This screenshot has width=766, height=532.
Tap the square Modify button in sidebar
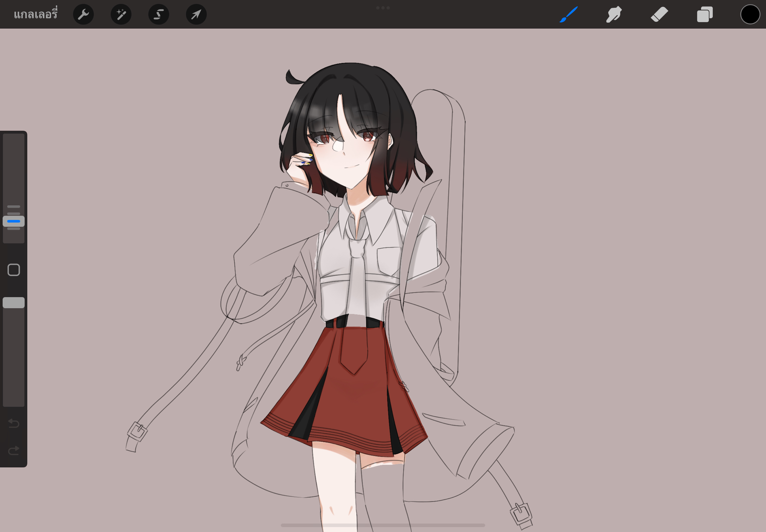(x=14, y=270)
